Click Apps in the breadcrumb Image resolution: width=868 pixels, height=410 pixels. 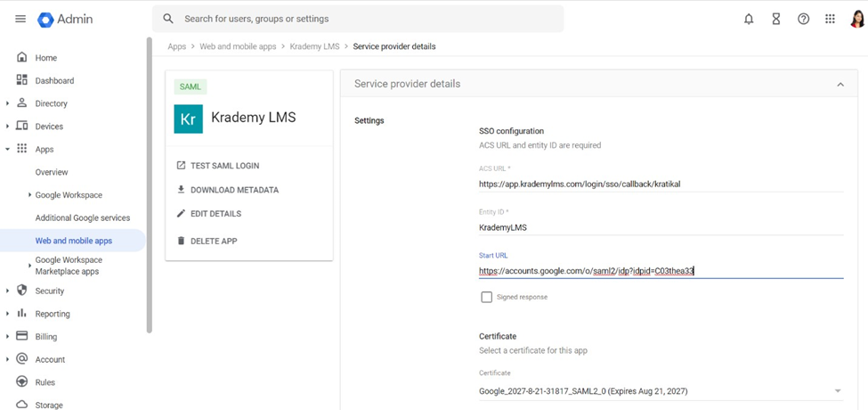tap(176, 46)
